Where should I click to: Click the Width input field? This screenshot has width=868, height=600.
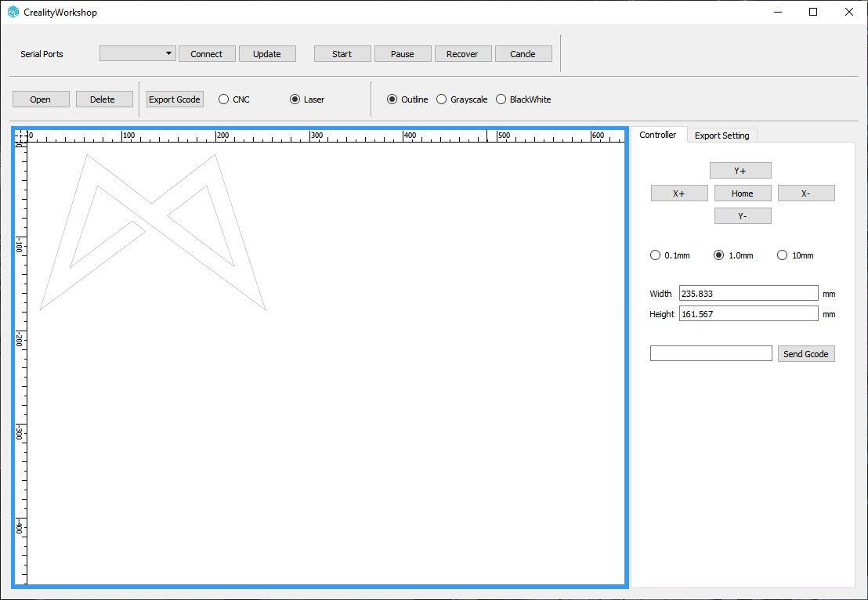(x=748, y=294)
